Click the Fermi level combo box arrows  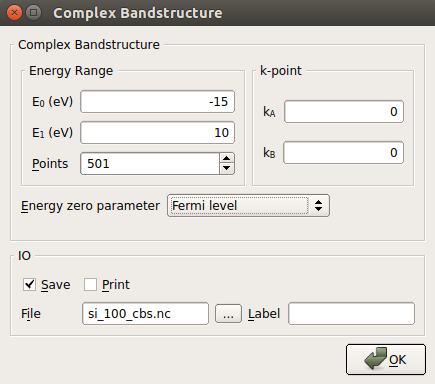click(318, 206)
